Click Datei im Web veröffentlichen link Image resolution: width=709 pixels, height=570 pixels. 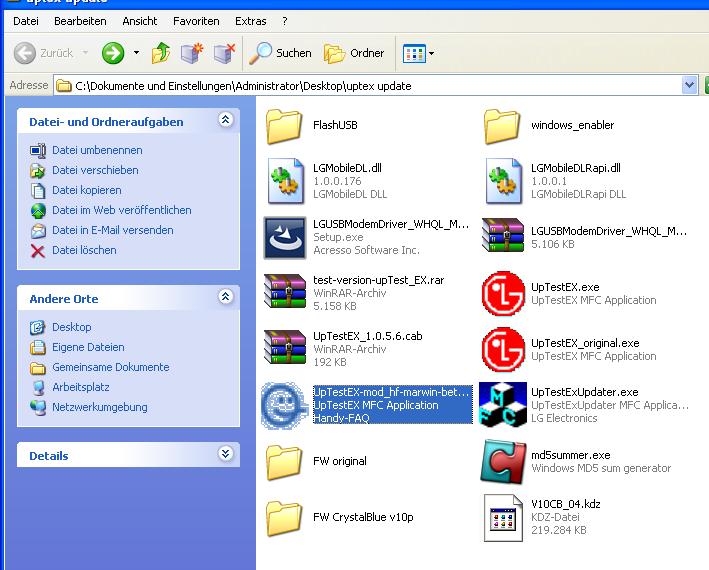122,210
